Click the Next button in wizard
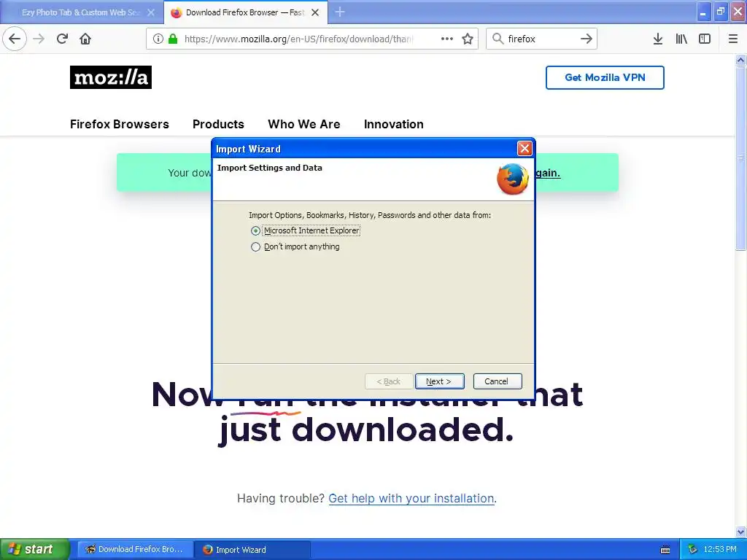The image size is (747, 560). (439, 381)
